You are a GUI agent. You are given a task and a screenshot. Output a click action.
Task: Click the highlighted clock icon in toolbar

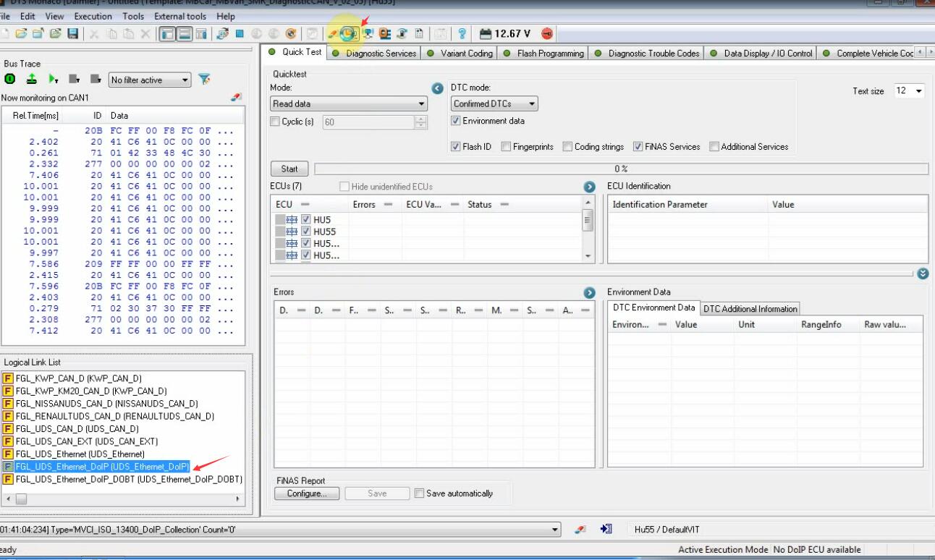pyautogui.click(x=349, y=33)
